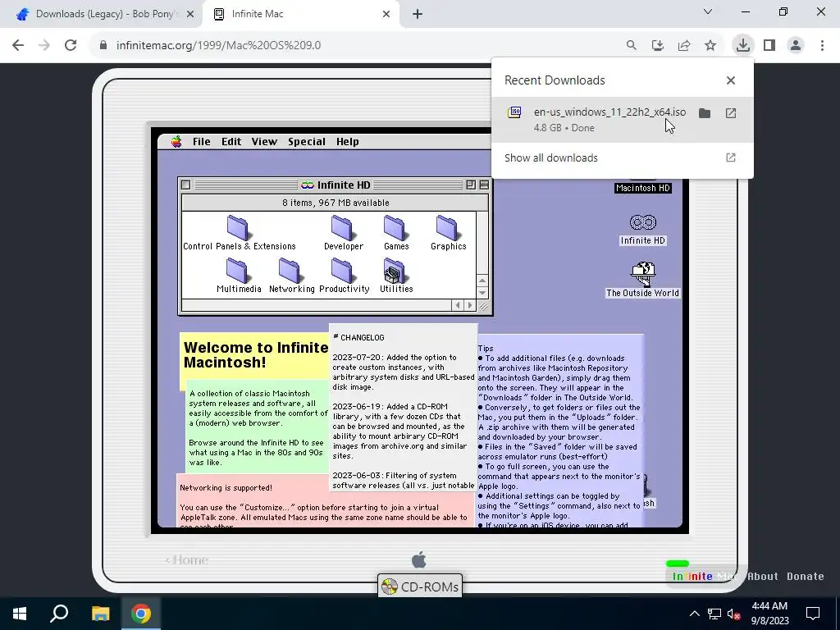Select the Infinite HD desktop disk icon
840x630 pixels.
(x=643, y=222)
